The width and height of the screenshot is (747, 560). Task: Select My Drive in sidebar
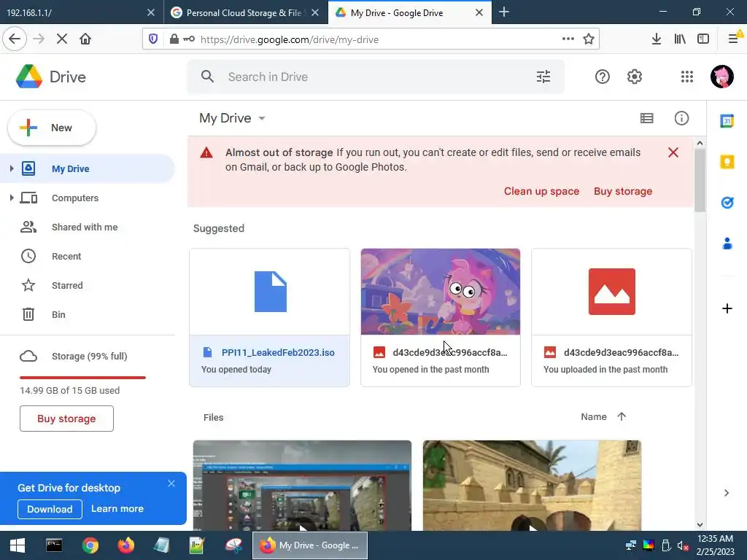pyautogui.click(x=88, y=168)
